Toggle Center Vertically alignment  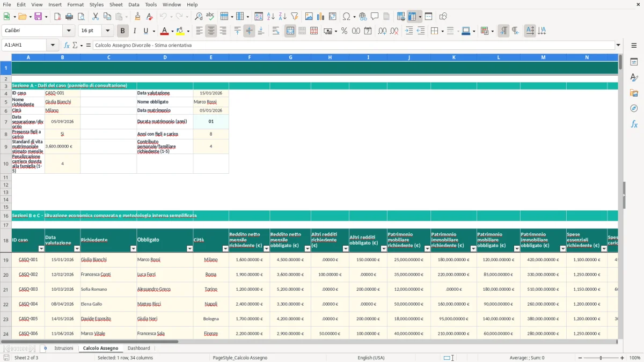click(x=249, y=31)
